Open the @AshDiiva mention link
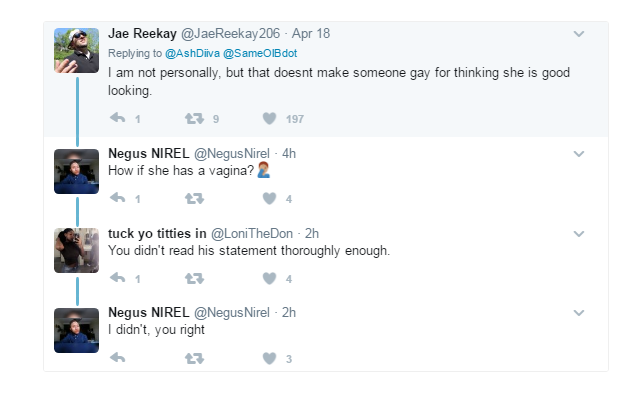The height and width of the screenshot is (411, 629). [198, 50]
